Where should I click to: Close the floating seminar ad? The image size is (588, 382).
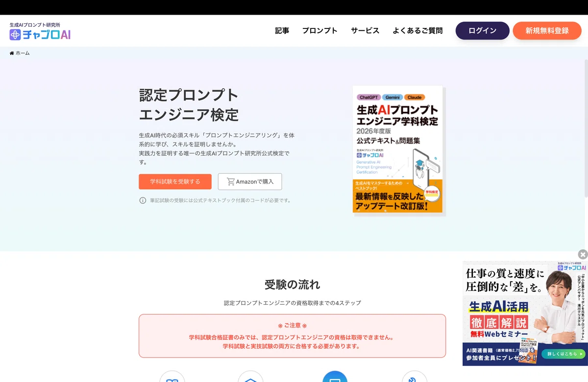(x=583, y=254)
